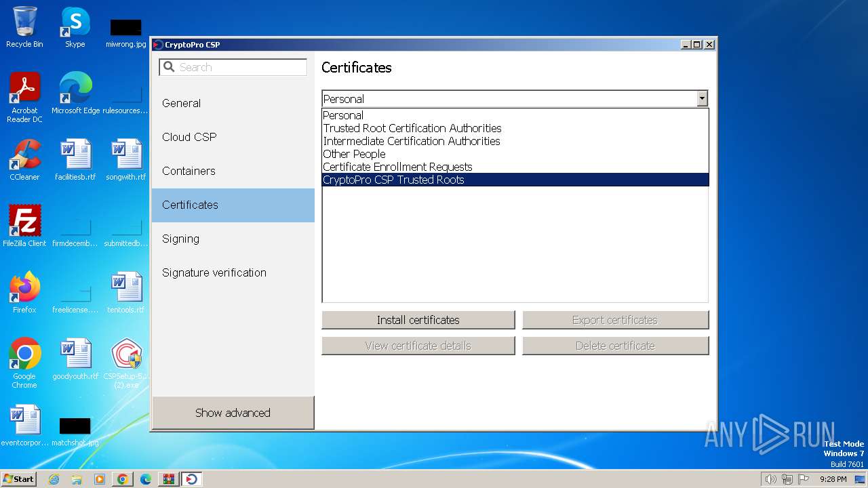Click Delete certificate button
Viewport: 868px width, 488px height.
[x=615, y=346]
